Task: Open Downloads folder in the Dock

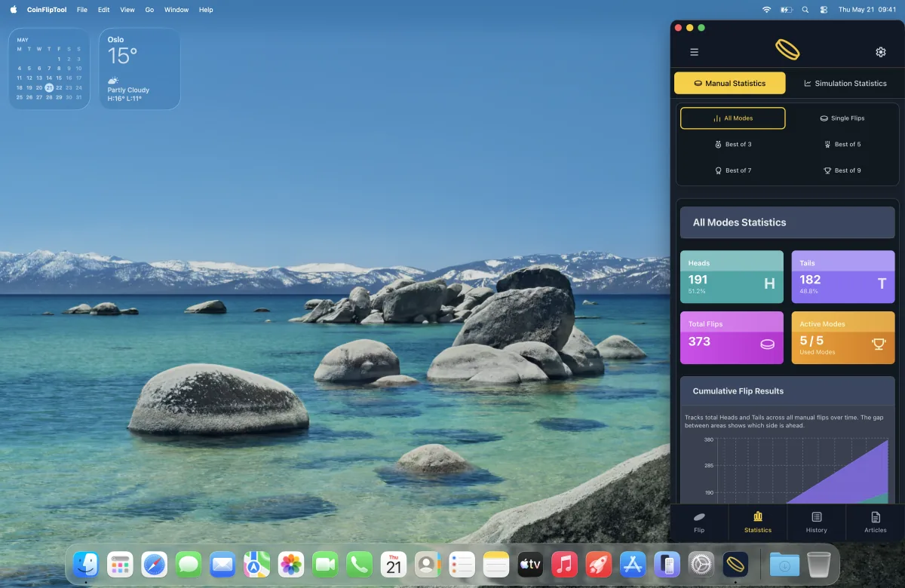Action: tap(784, 564)
